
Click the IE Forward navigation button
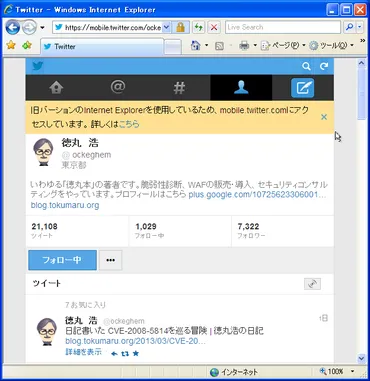[x=29, y=28]
